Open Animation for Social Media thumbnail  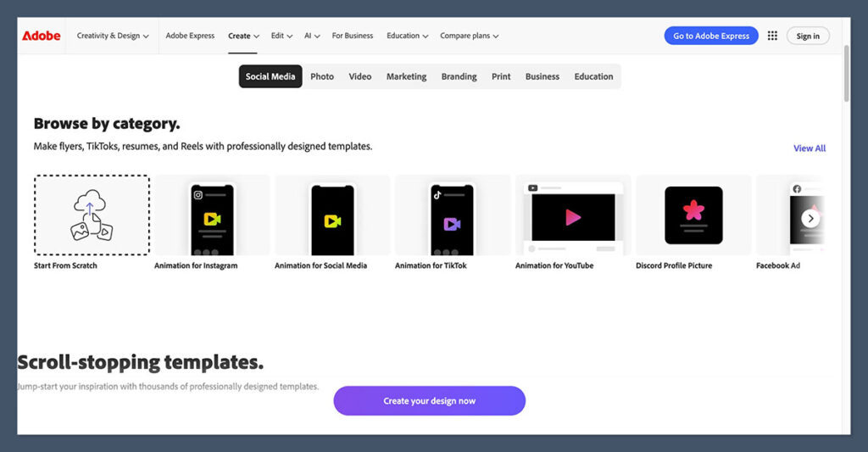pyautogui.click(x=332, y=215)
